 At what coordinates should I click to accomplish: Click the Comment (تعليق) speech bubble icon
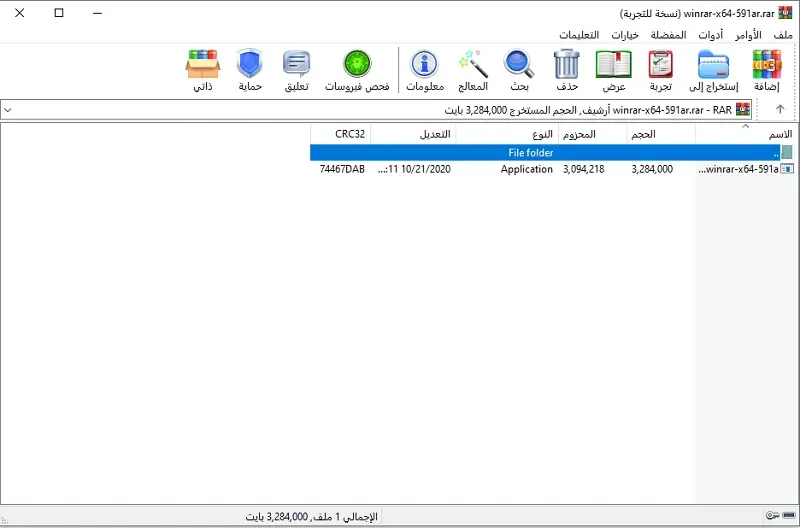coord(296,71)
